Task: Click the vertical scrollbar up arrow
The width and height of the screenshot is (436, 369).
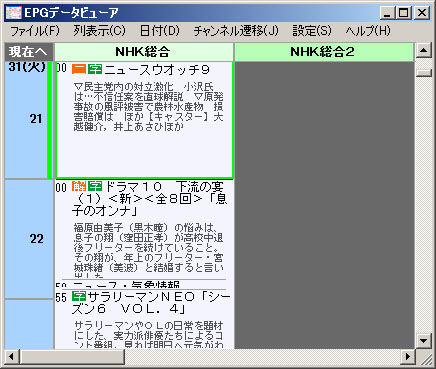Action: pos(424,51)
